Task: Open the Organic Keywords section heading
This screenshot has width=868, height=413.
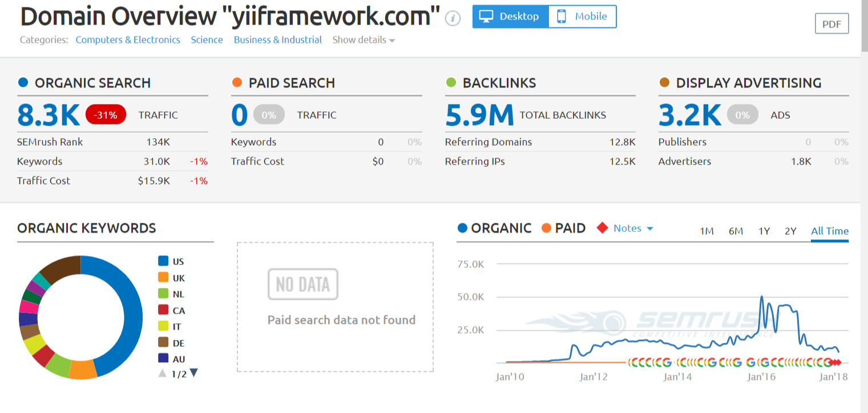Action: [x=87, y=228]
